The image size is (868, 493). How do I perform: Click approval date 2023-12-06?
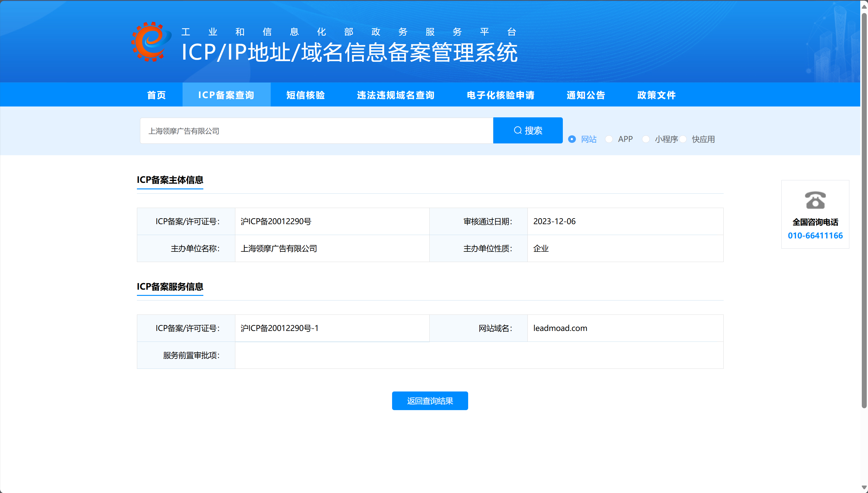tap(554, 221)
